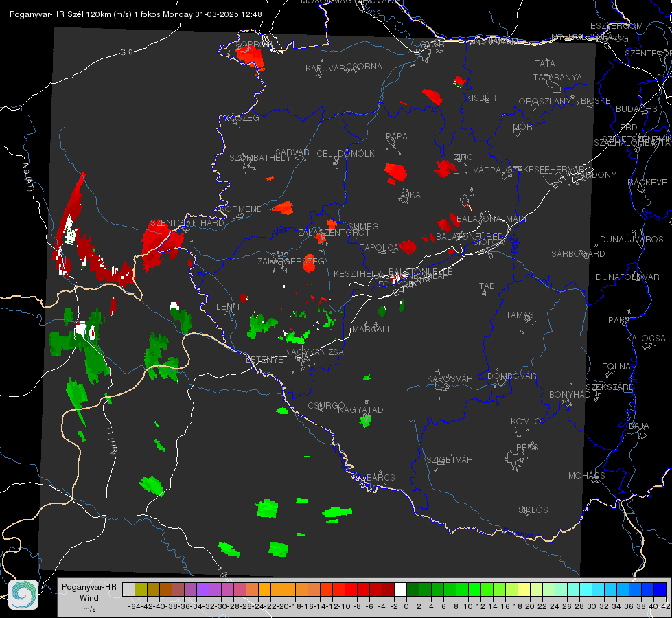672x618 pixels.
Task: Select the olive -64 to -42 swatch
Action: (x=141, y=589)
